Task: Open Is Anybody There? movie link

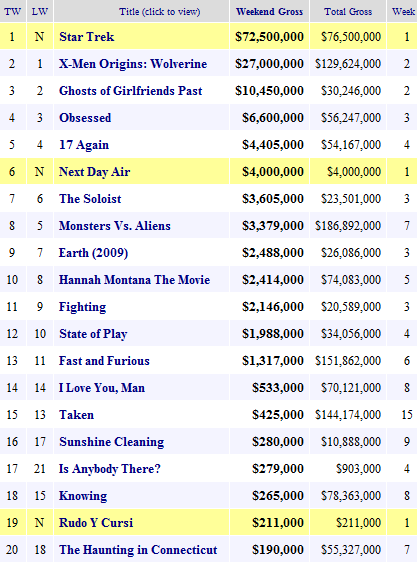Action: pos(110,469)
